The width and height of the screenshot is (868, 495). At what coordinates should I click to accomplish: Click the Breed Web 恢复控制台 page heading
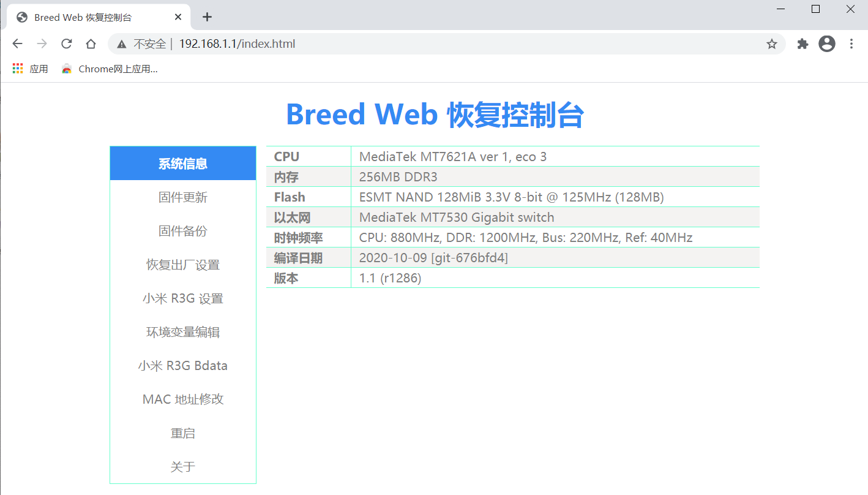point(435,115)
